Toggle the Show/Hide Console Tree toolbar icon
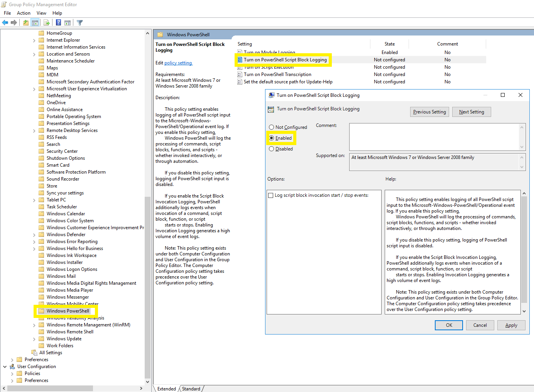This screenshot has width=534, height=392. click(35, 22)
